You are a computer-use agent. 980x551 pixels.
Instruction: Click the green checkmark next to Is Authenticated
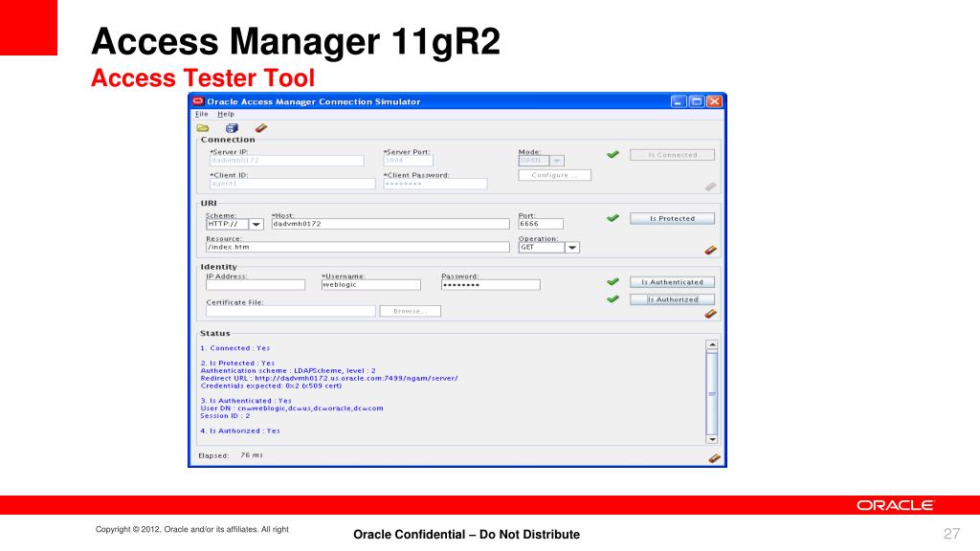tap(612, 282)
